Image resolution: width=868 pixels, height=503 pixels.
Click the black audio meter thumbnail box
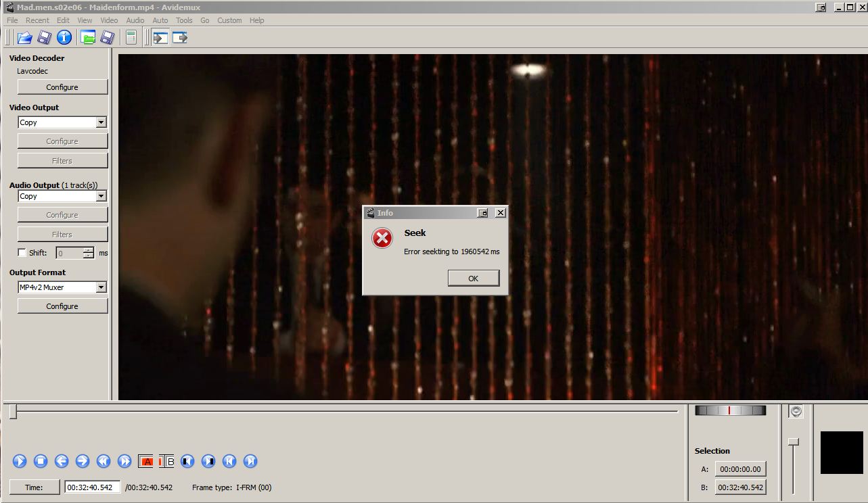tap(842, 452)
